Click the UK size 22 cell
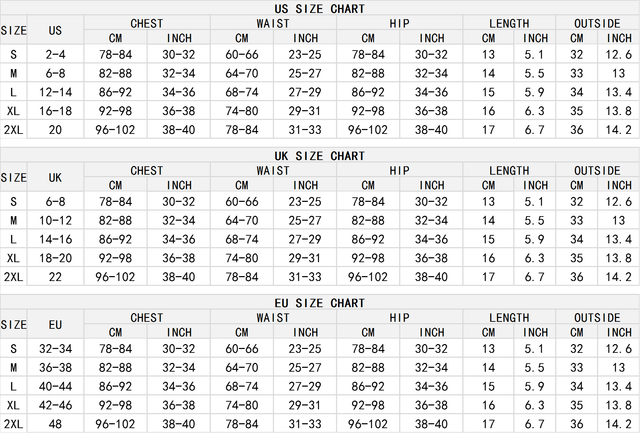Image resolution: width=640 pixels, height=433 pixels. click(55, 276)
